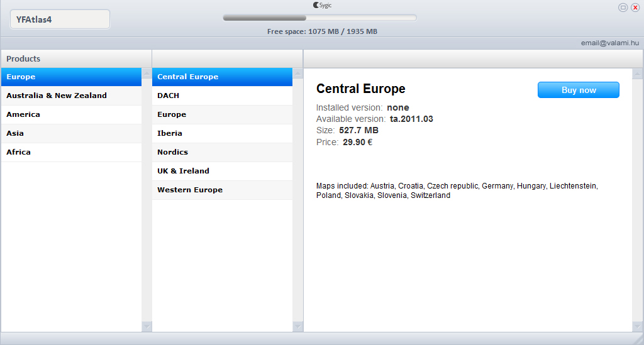The height and width of the screenshot is (345, 644).
Task: Click the available version ta.2011.03 text
Action: [411, 119]
